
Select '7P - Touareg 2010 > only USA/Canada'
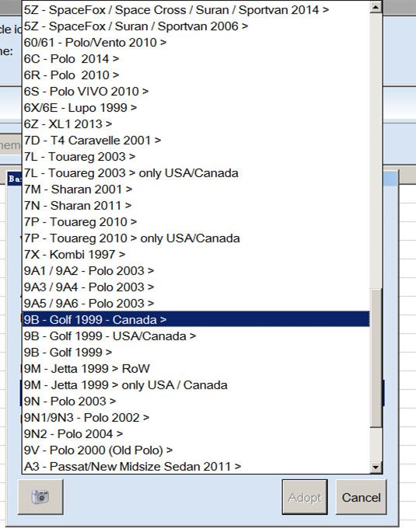[196, 238]
